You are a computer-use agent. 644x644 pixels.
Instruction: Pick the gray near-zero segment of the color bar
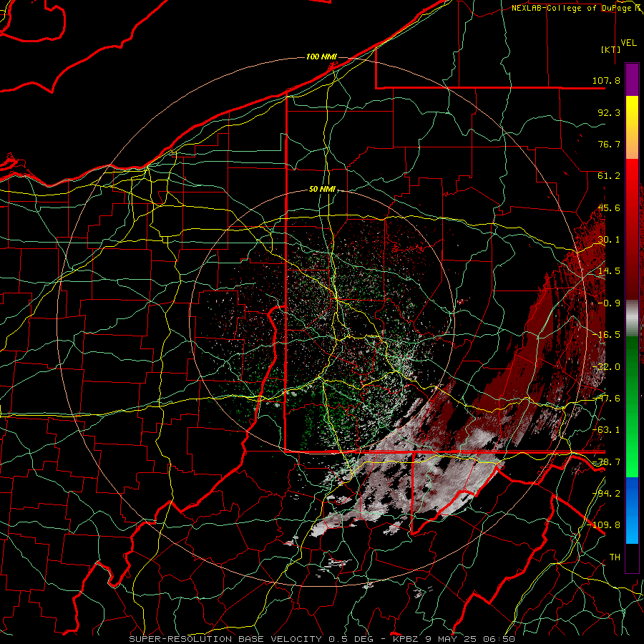coord(632,316)
